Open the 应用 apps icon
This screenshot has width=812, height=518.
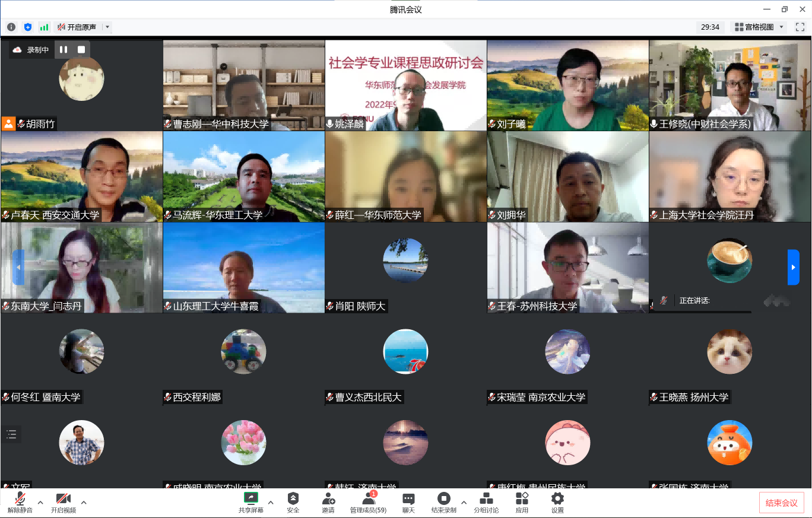(x=522, y=502)
